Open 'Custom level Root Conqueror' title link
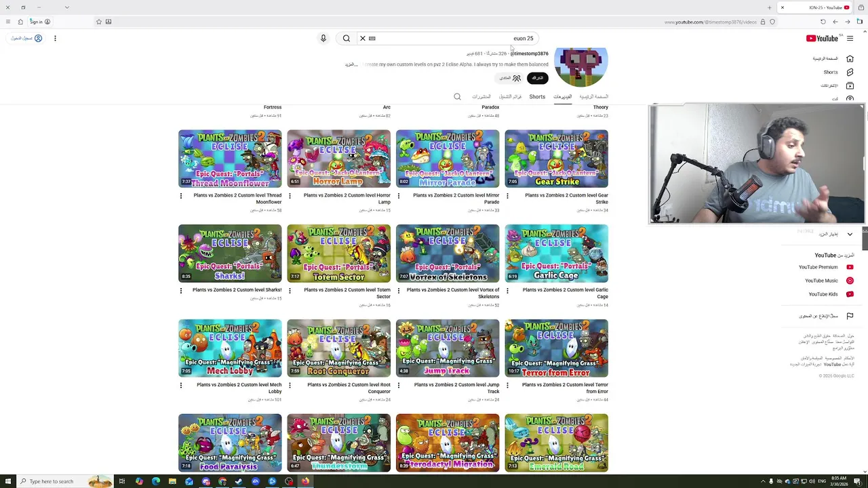Screen dimensions: 868x488 click(349, 388)
